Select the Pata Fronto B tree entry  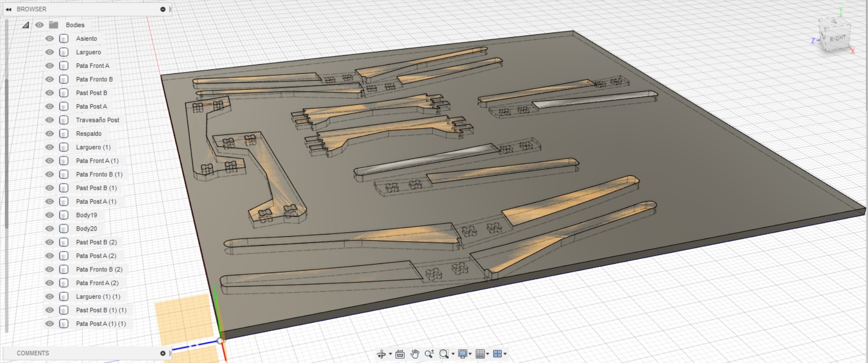click(x=94, y=79)
